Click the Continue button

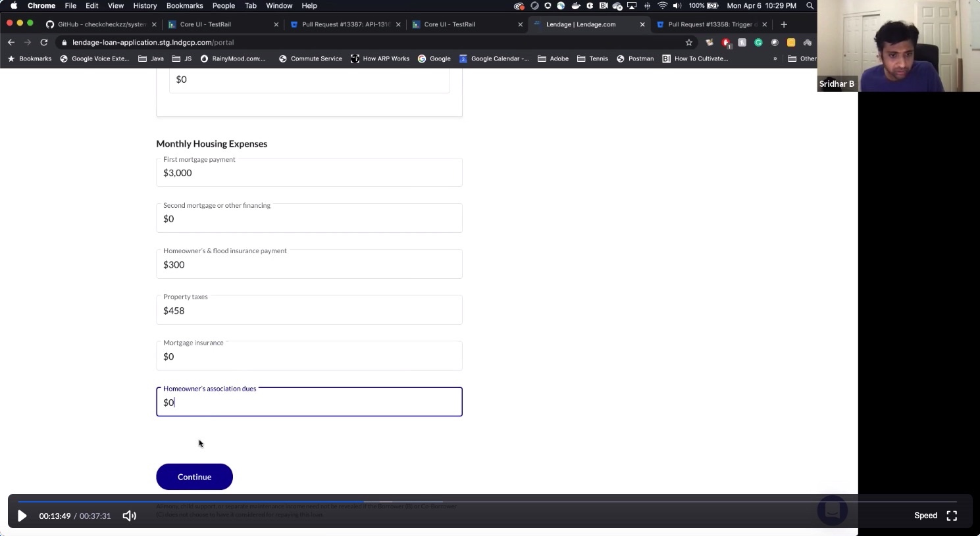(x=194, y=477)
